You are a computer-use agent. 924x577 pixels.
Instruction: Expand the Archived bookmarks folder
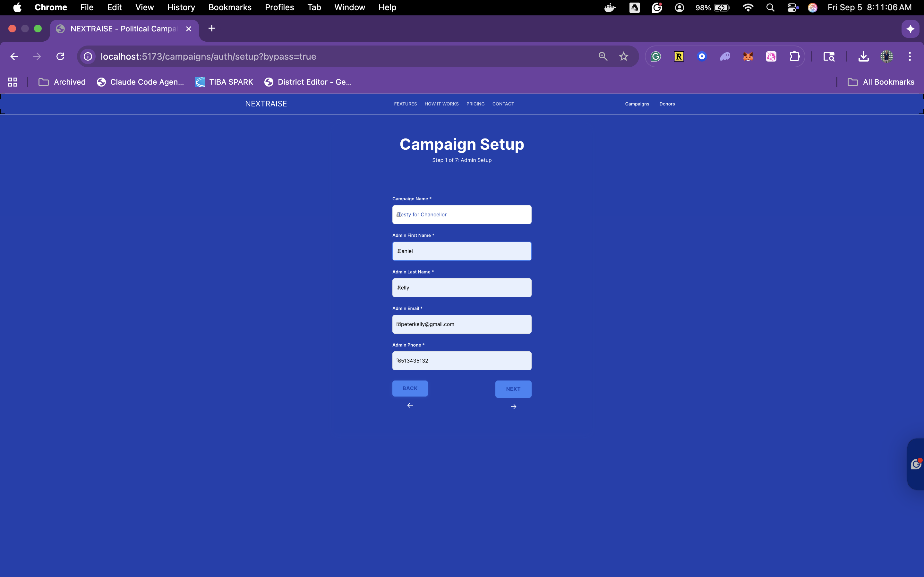[x=62, y=82]
